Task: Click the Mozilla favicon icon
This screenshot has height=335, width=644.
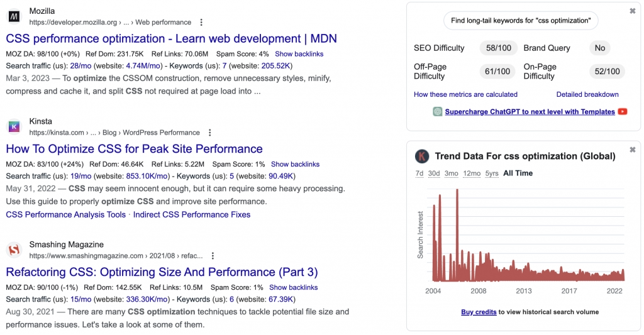Action: click(14, 16)
